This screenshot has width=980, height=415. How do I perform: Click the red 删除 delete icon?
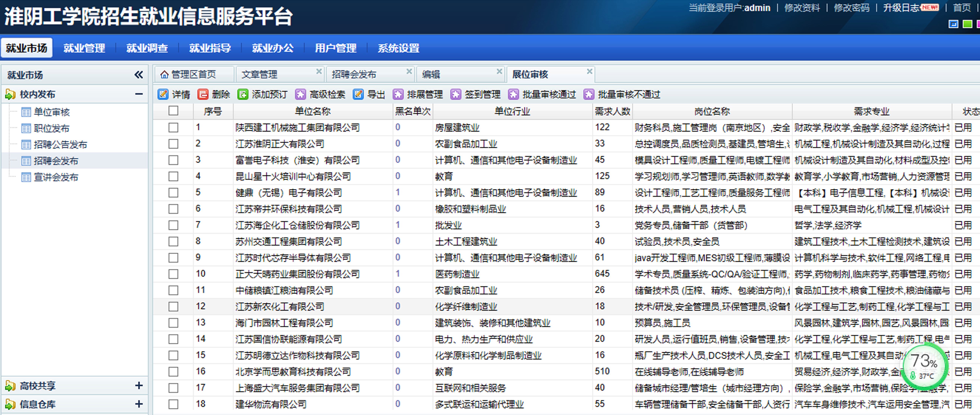[x=203, y=94]
